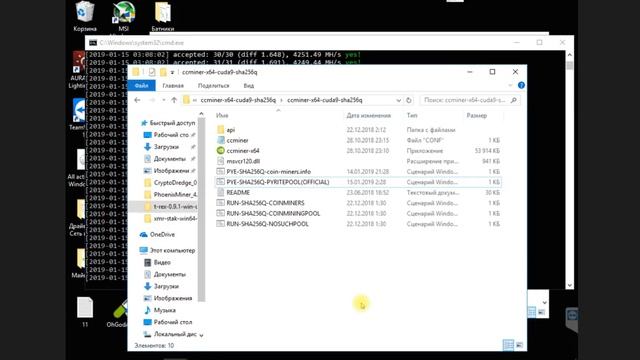Open the Вид ribbon tab

tap(249, 86)
